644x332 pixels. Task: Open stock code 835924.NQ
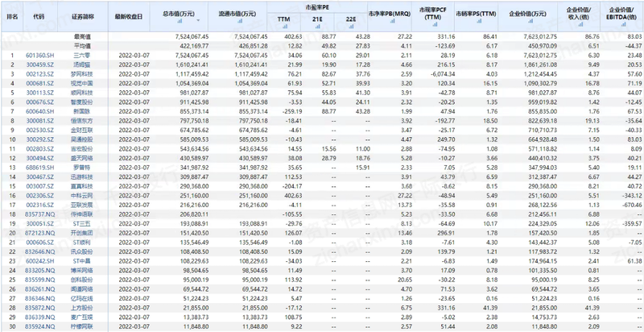tap(39, 326)
